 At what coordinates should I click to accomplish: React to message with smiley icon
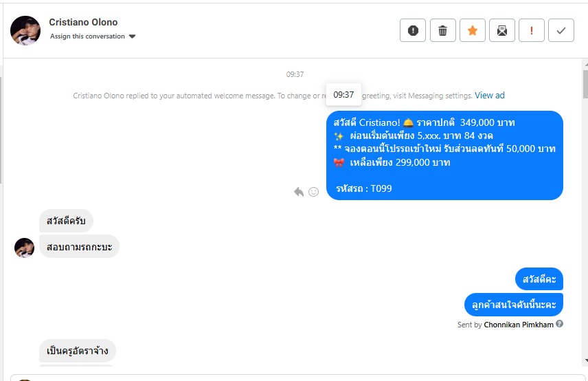[x=313, y=192]
